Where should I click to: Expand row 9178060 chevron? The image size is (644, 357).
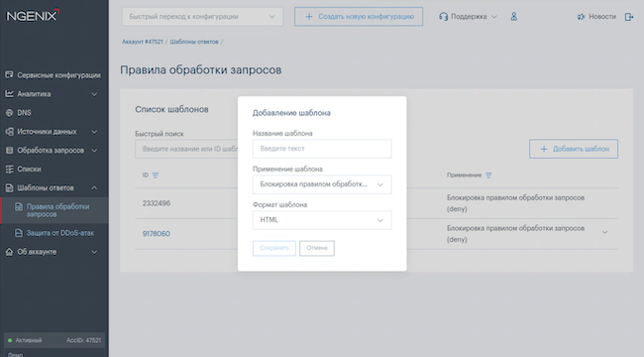point(604,232)
